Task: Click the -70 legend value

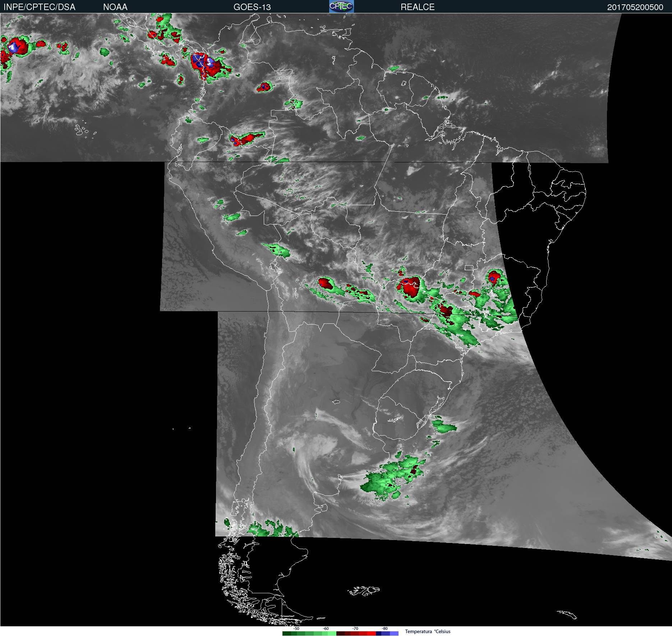Action: click(355, 628)
